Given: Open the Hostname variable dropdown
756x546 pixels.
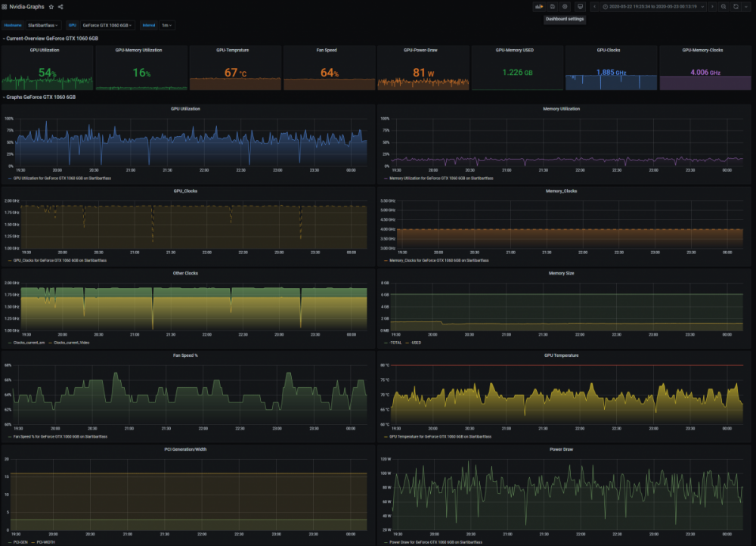Looking at the screenshot, I should click(x=42, y=25).
